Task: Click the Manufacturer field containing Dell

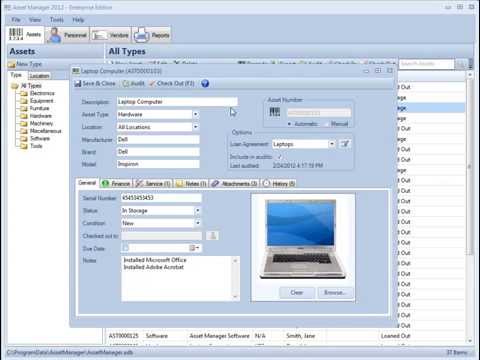Action: pos(158,139)
